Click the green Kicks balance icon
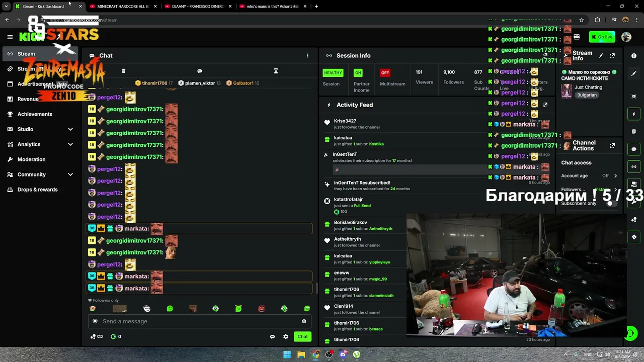 113,337
